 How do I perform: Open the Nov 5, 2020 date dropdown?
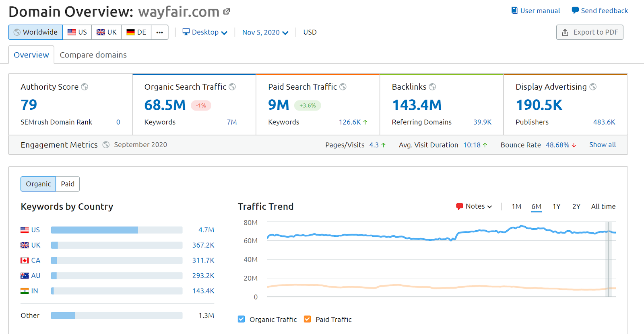pos(265,32)
